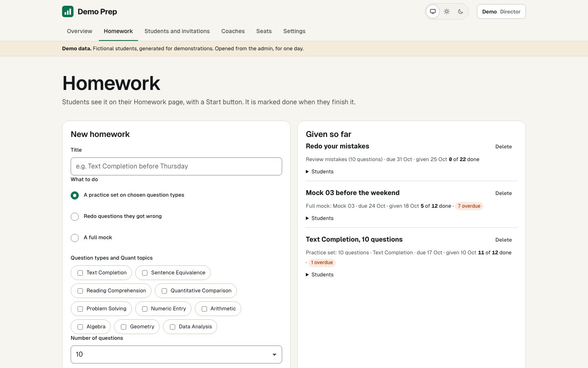
Task: Select A full mock option
Action: [75, 238]
